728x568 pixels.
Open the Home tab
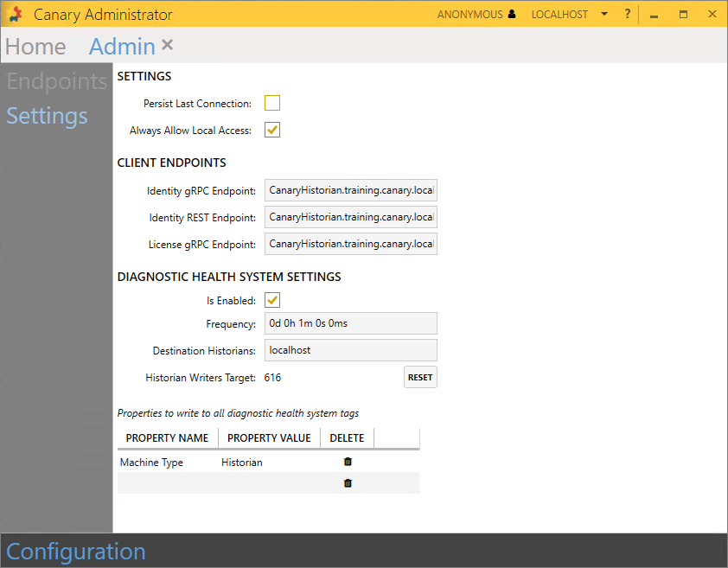pos(35,47)
